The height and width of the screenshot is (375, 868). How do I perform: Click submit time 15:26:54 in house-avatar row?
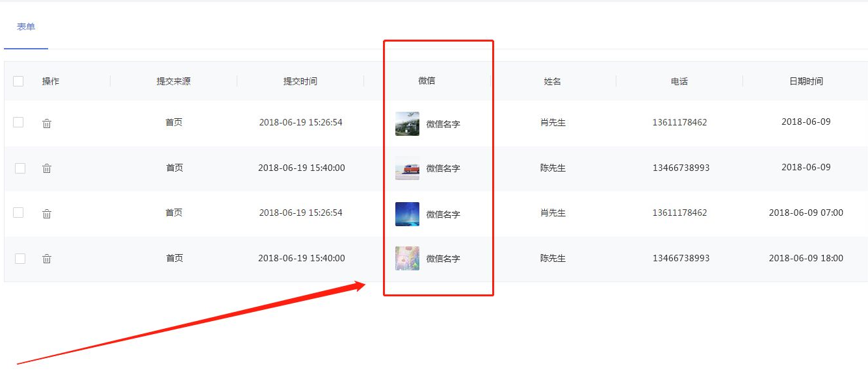tap(300, 122)
